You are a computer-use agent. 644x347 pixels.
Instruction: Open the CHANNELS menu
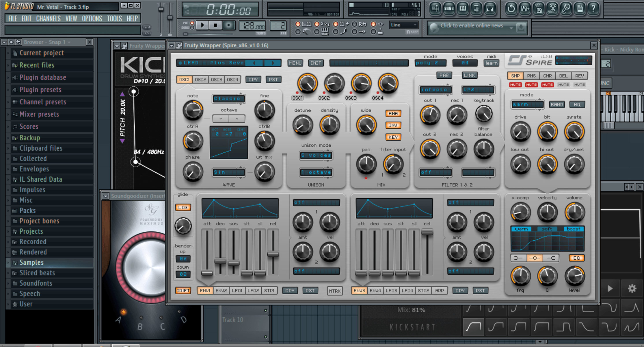48,19
